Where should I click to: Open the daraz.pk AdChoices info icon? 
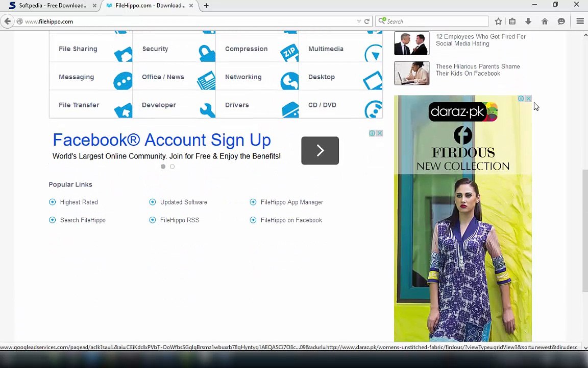coord(521,99)
